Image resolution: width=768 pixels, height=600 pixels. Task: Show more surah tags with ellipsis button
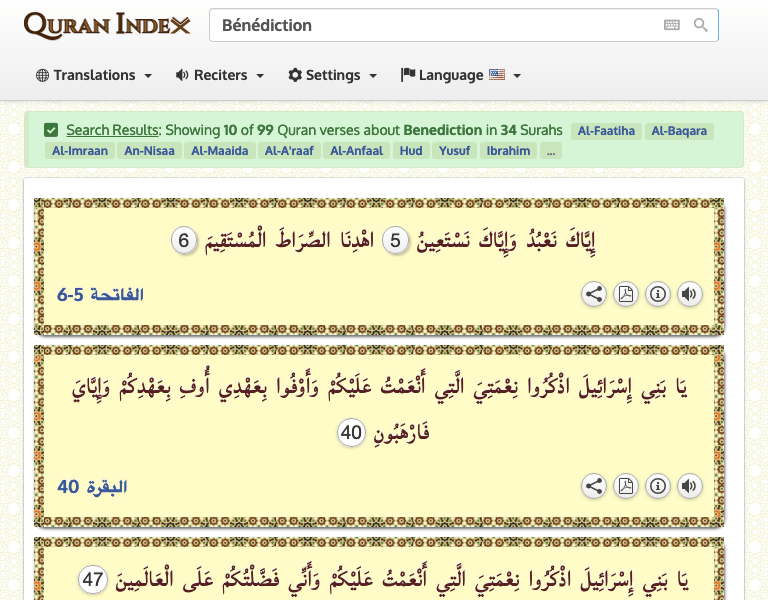552,151
